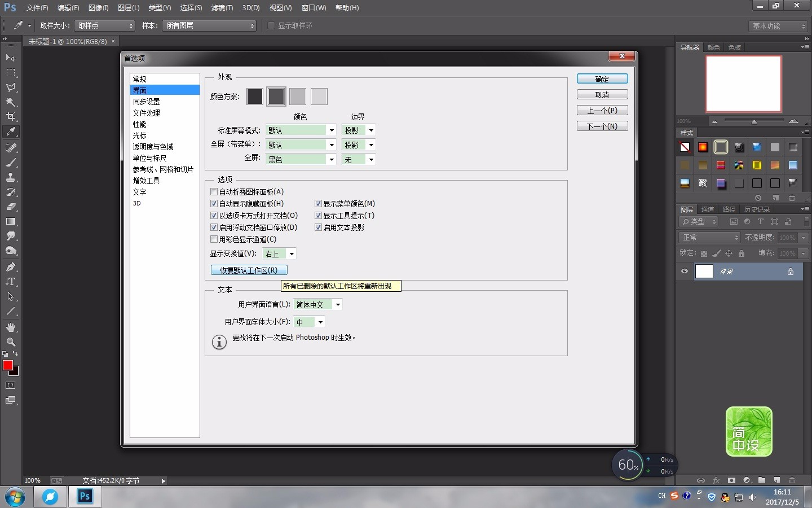Open 标准屏幕模式 color dropdown
This screenshot has width=812, height=508.
331,130
